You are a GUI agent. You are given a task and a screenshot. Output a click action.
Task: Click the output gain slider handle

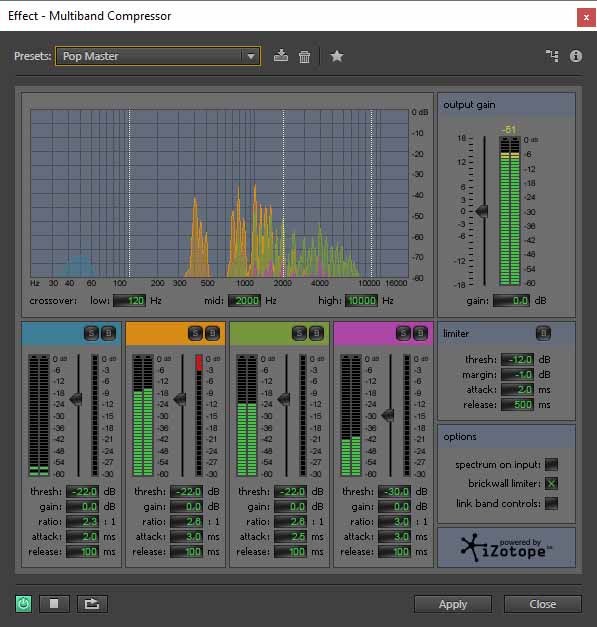click(x=482, y=211)
